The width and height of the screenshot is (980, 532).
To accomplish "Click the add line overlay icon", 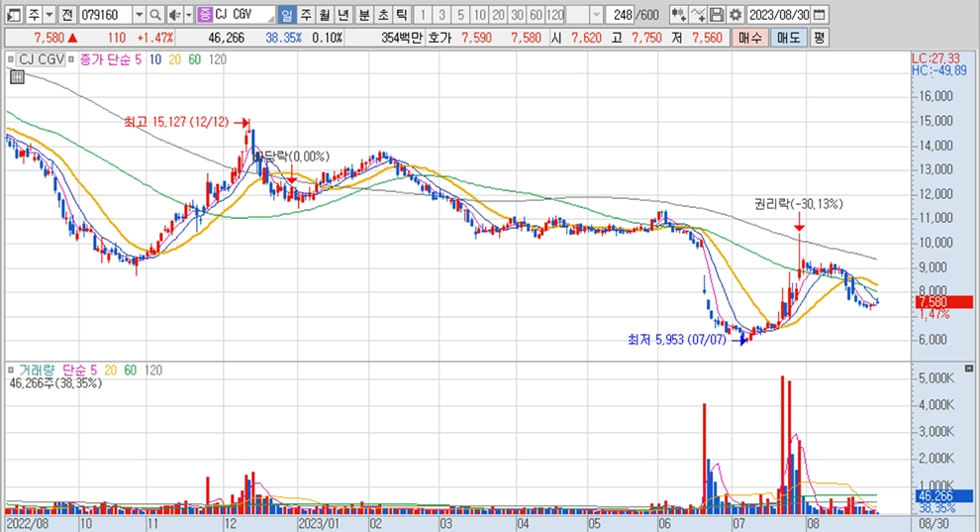I will [698, 15].
